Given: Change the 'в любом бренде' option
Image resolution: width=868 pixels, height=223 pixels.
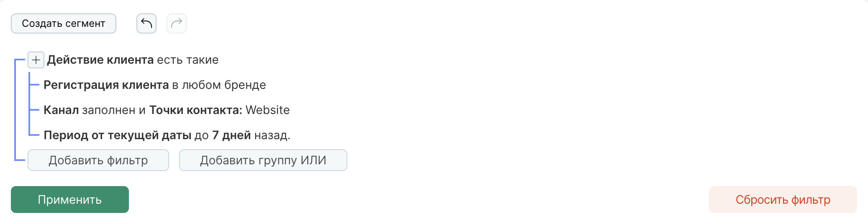Looking at the screenshot, I should [x=219, y=85].
